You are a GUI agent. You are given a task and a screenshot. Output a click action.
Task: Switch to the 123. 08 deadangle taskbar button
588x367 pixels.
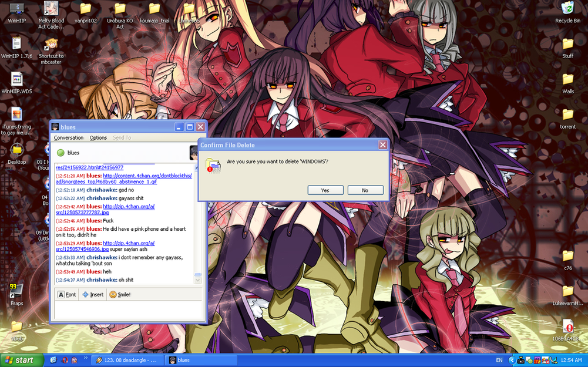129,361
